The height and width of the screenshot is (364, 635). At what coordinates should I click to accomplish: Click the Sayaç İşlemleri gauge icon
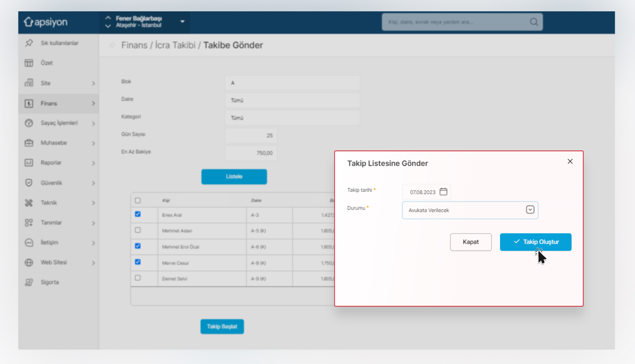[29, 123]
